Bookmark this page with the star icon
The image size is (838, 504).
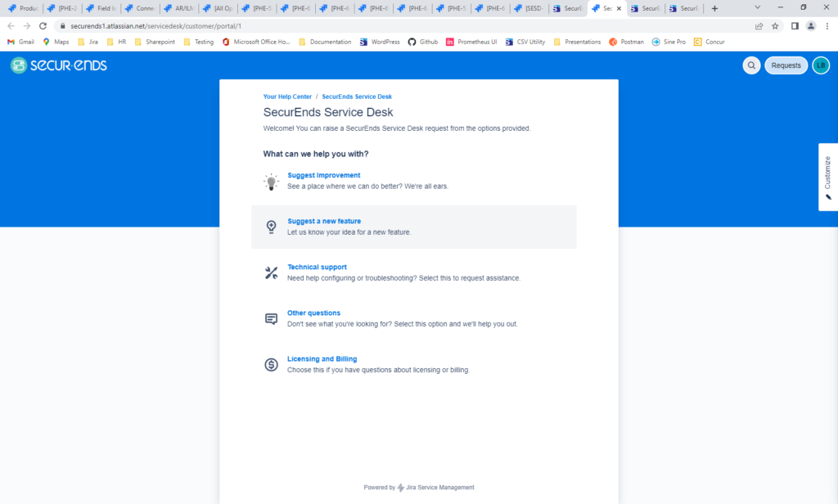[x=775, y=25]
